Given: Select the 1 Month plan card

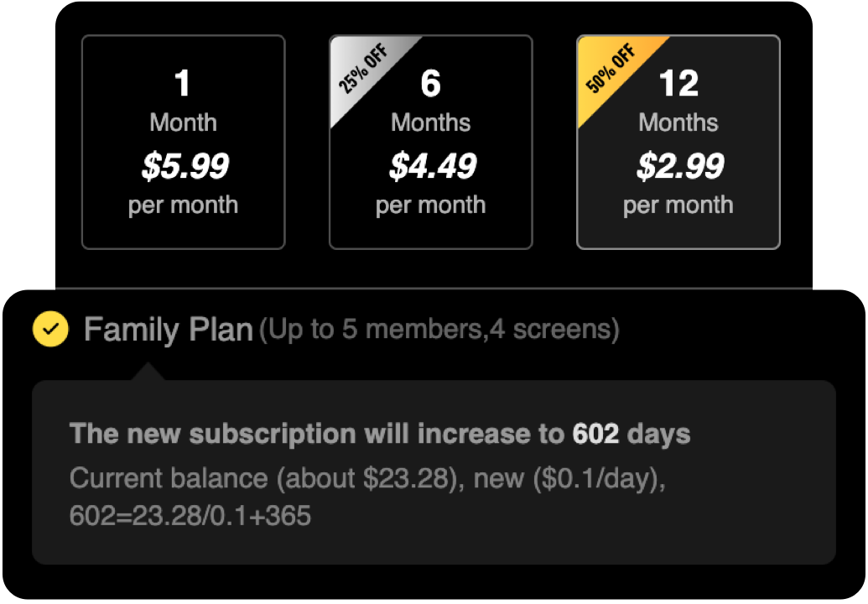Looking at the screenshot, I should click(x=183, y=142).
